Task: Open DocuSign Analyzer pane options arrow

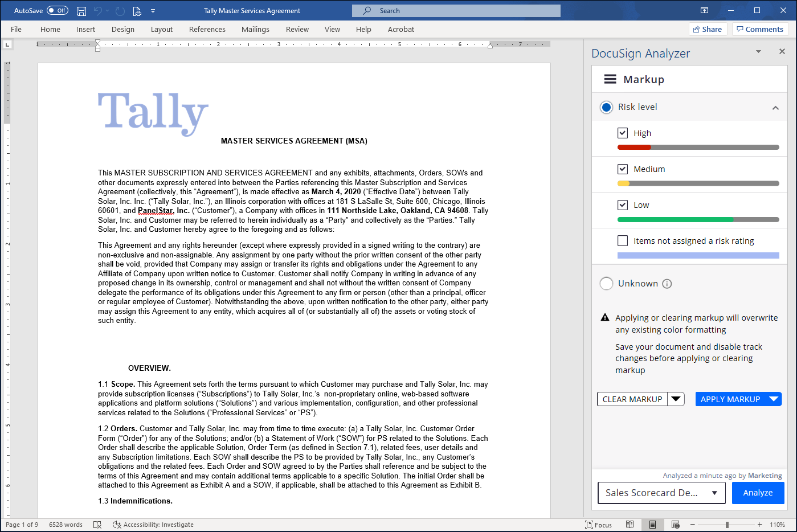Action: 758,51
